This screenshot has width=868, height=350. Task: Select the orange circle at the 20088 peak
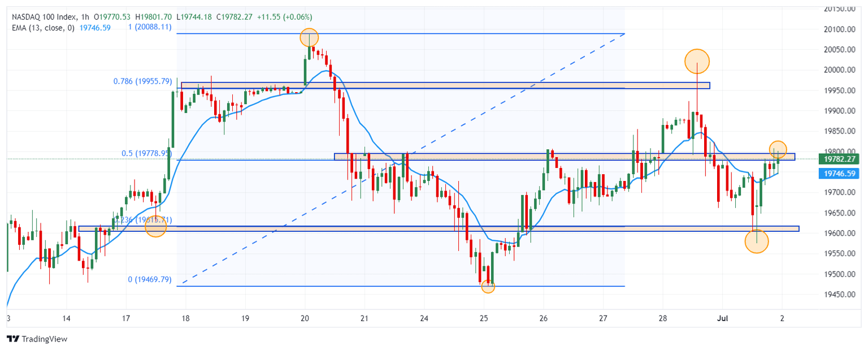click(x=309, y=38)
